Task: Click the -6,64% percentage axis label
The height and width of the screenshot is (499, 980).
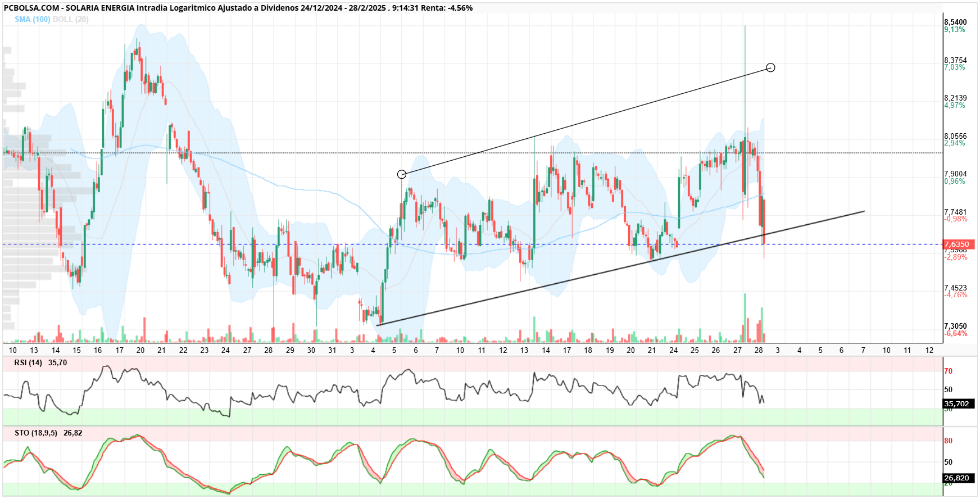Action: [x=956, y=333]
